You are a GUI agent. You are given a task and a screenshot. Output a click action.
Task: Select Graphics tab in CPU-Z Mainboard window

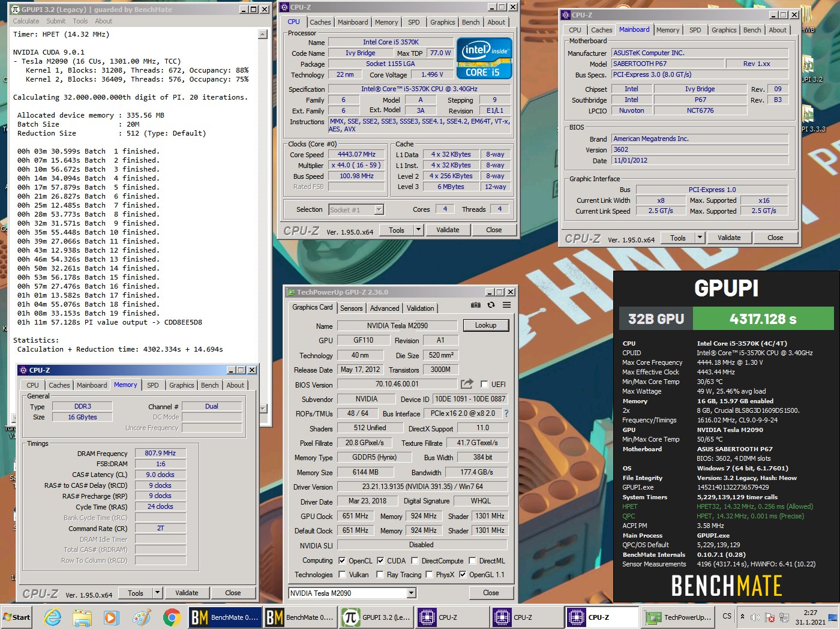724,30
